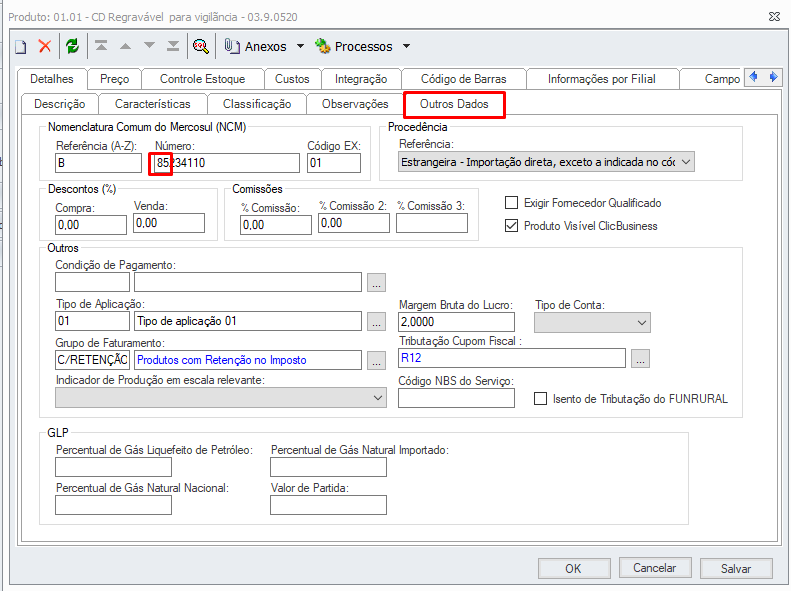Enable Exigir Fornecedor Qualificado checkbox

[x=512, y=203]
